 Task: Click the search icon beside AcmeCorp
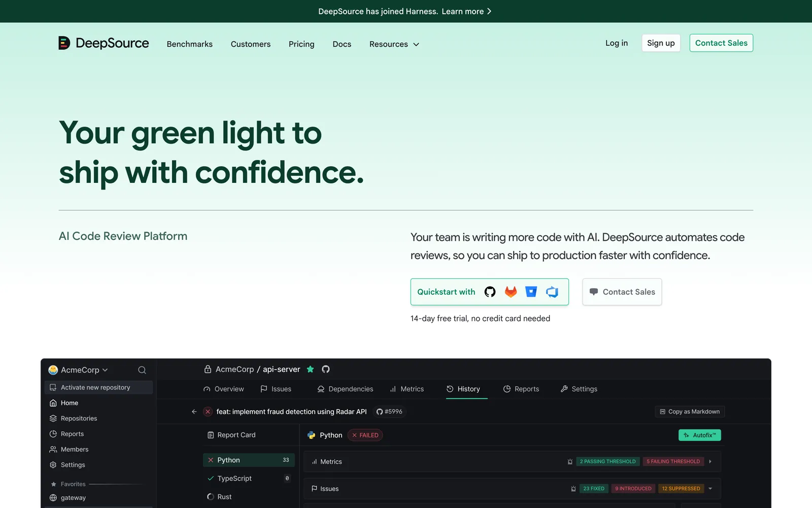pyautogui.click(x=142, y=370)
